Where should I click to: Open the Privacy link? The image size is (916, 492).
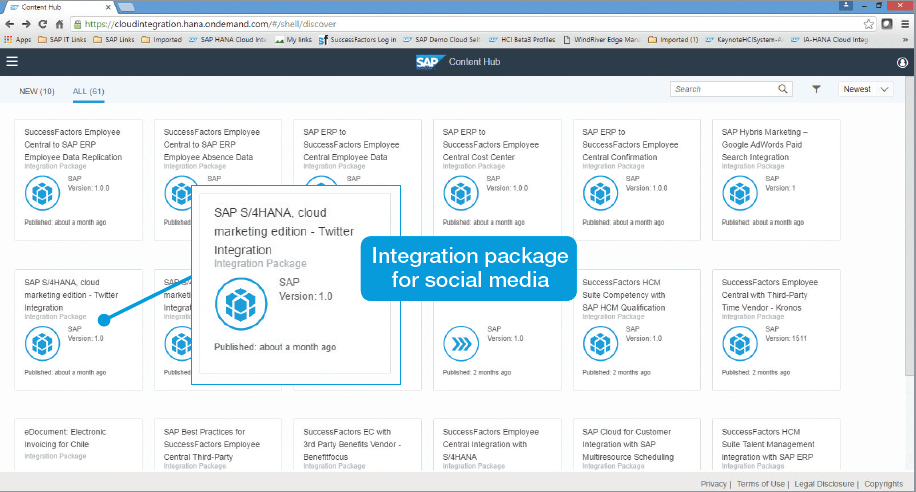click(713, 484)
